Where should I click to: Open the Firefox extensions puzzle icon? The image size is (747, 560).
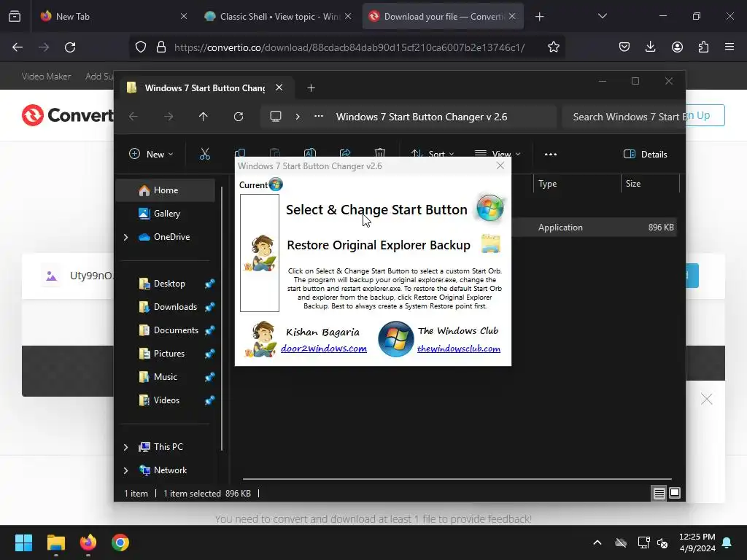[703, 47]
